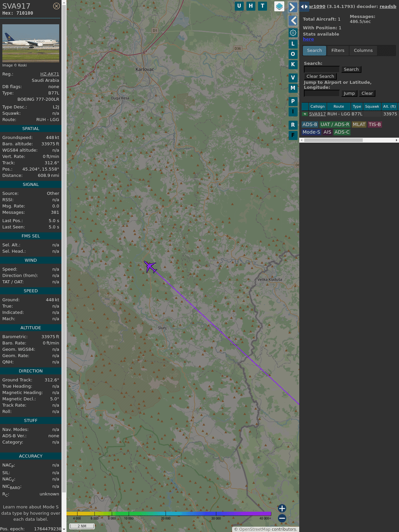Click the zoom out minus button
This screenshot has width=399, height=532.
tap(282, 518)
